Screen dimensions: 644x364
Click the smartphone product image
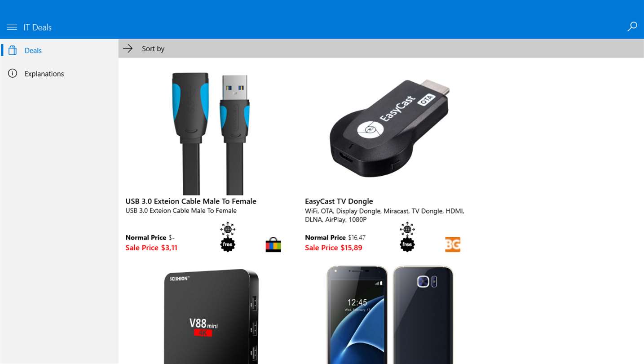(390, 315)
